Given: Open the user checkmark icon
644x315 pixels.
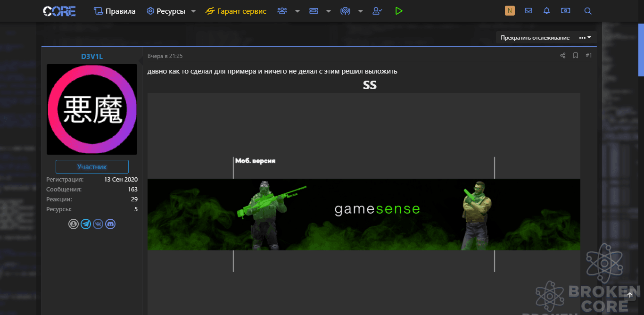Looking at the screenshot, I should 377,11.
